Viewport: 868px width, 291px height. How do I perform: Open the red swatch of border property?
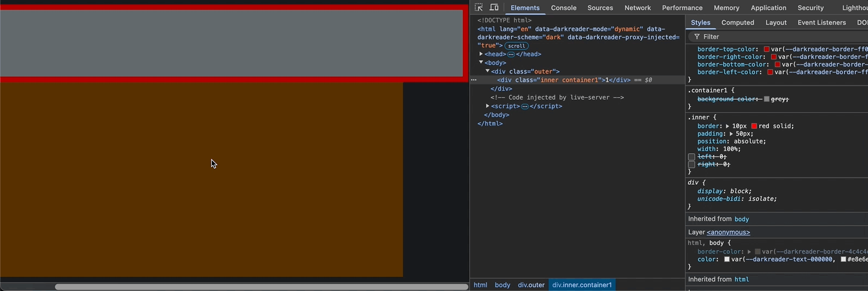(754, 126)
